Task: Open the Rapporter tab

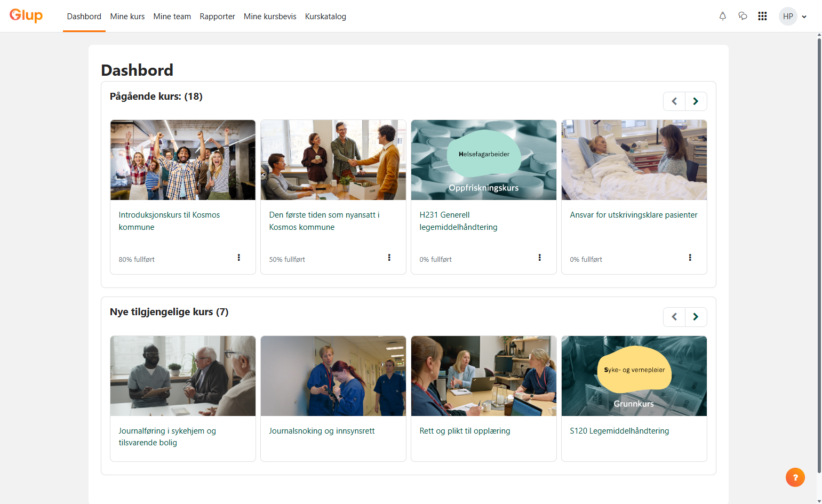Action: 217,17
